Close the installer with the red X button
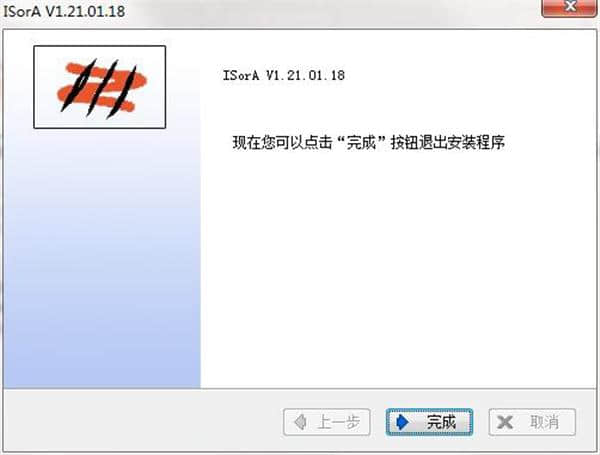 pos(569,8)
